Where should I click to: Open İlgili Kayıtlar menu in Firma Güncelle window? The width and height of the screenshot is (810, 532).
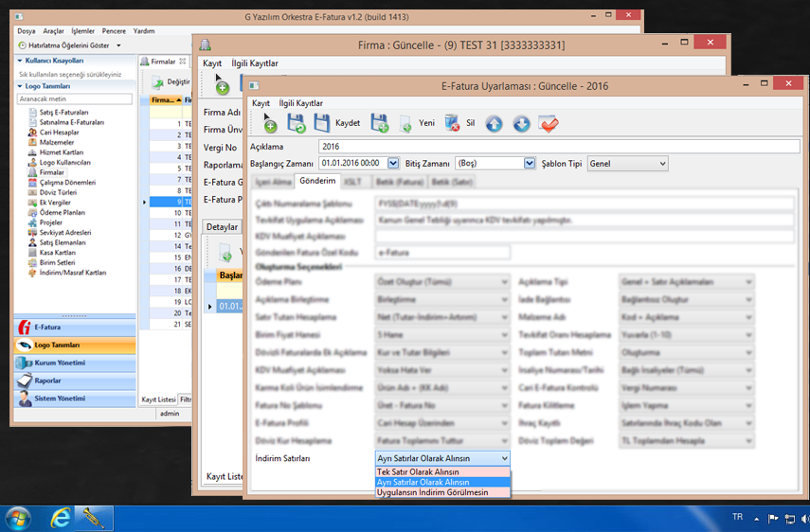(255, 63)
